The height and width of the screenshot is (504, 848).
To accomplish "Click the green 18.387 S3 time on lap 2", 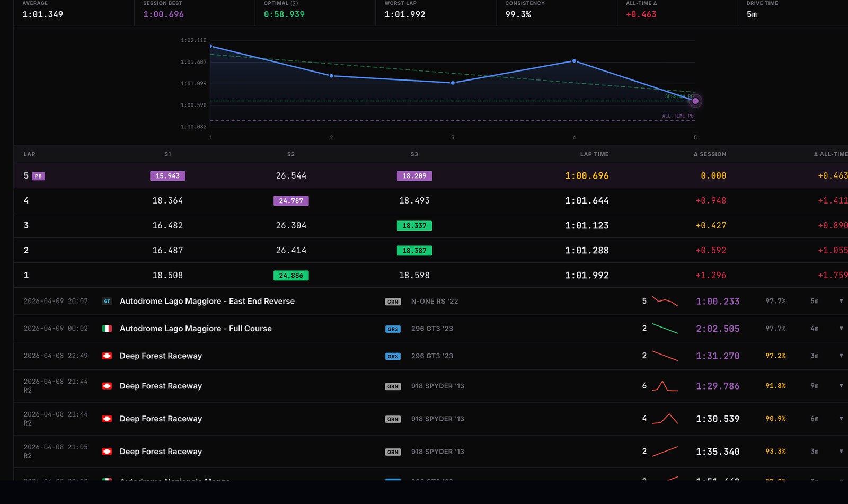I will coord(414,251).
